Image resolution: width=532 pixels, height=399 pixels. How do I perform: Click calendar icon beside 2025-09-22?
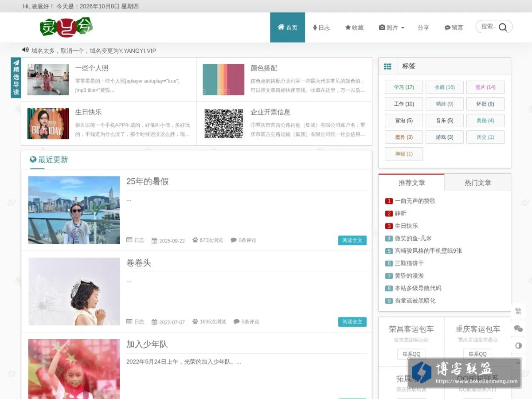(x=154, y=241)
